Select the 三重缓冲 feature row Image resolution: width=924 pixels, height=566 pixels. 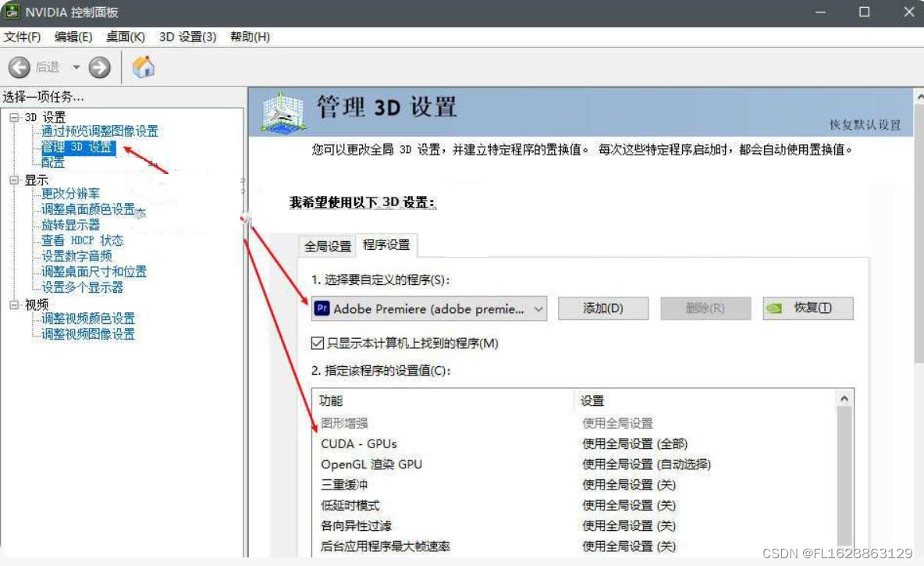[x=574, y=485]
